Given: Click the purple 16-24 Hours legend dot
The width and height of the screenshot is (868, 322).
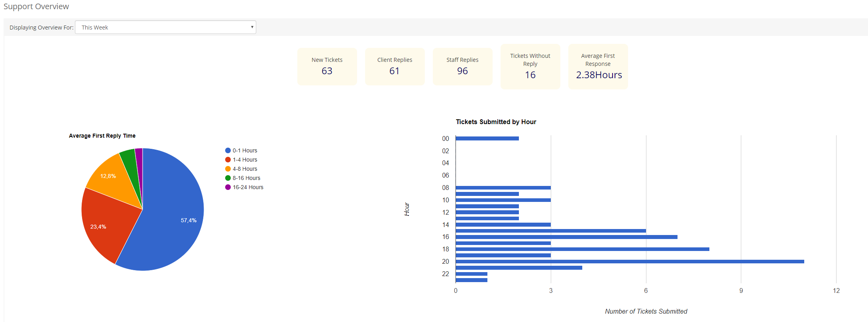Looking at the screenshot, I should coord(228,187).
